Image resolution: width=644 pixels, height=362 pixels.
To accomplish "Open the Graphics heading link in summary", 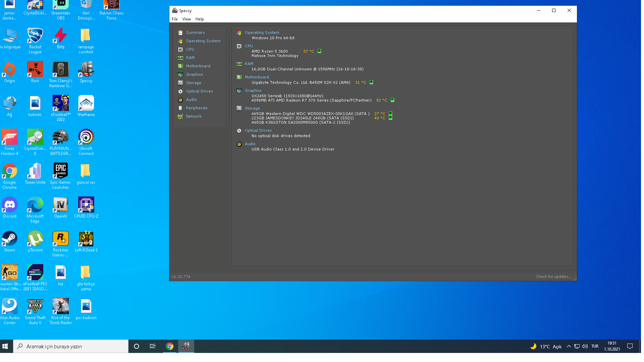I will [x=253, y=90].
